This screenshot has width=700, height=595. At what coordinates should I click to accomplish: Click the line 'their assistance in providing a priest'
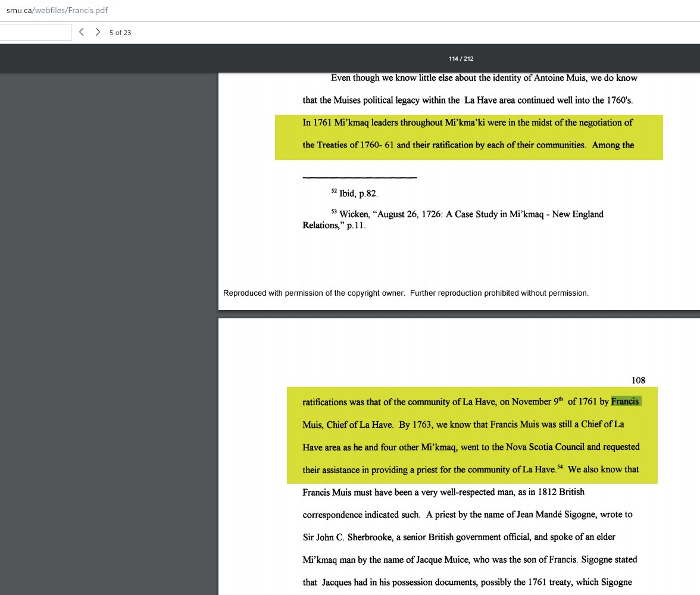click(470, 469)
